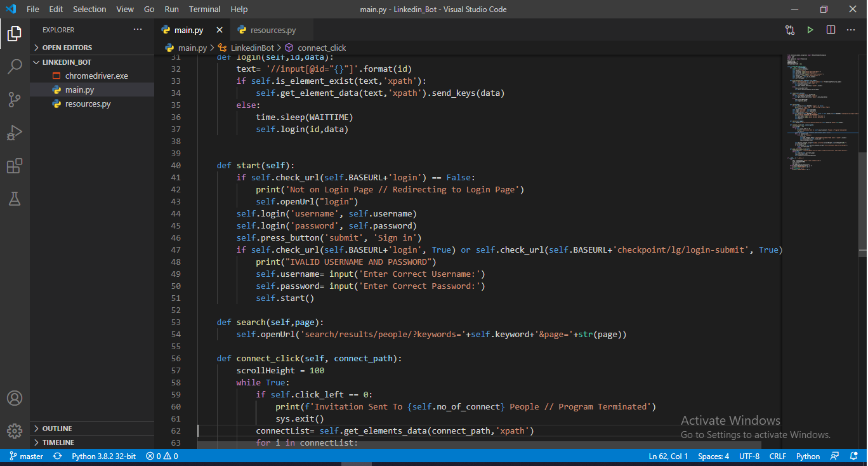Select resources.py in the file tree
The width and height of the screenshot is (868, 466).
click(92, 104)
